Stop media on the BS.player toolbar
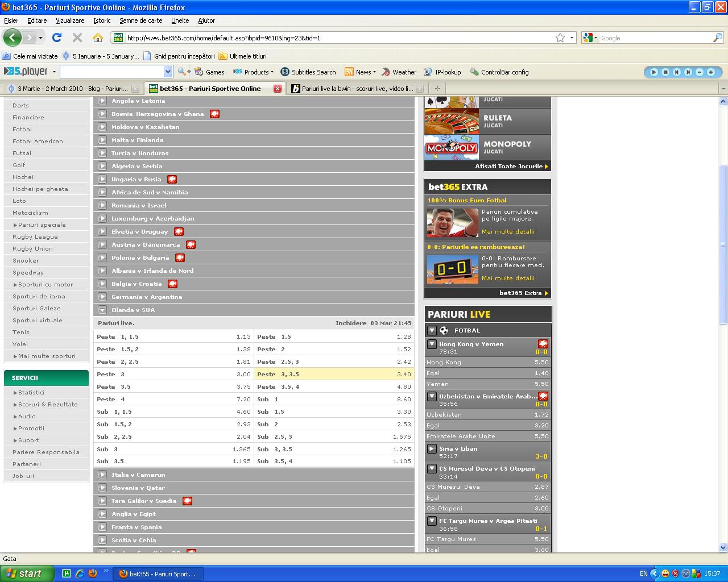728x582 pixels. click(665, 72)
